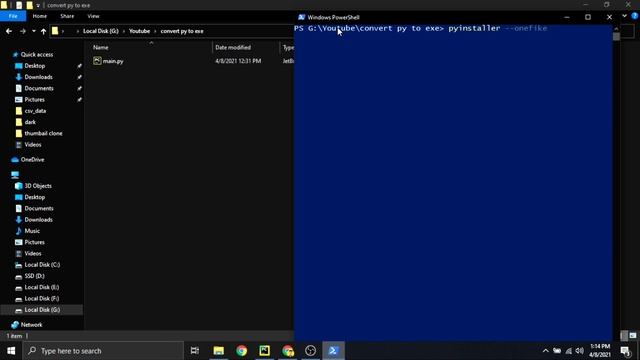Open Local Disk (F:) in the sidebar

tap(41, 298)
